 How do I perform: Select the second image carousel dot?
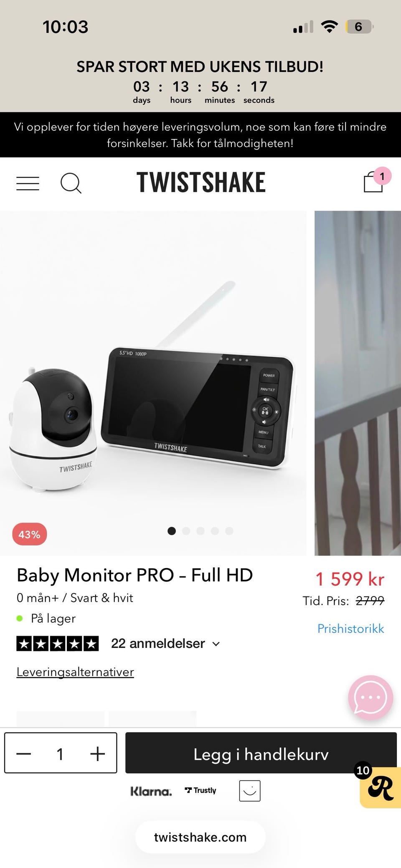pyautogui.click(x=186, y=531)
